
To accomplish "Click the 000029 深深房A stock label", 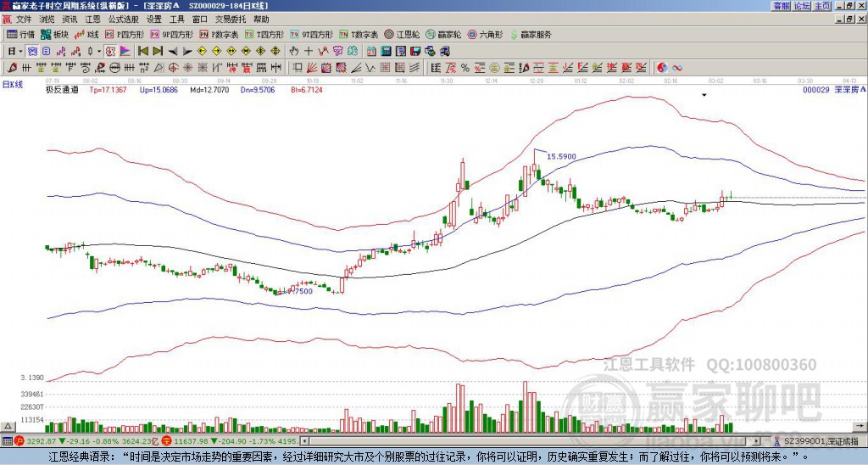I will pos(834,89).
